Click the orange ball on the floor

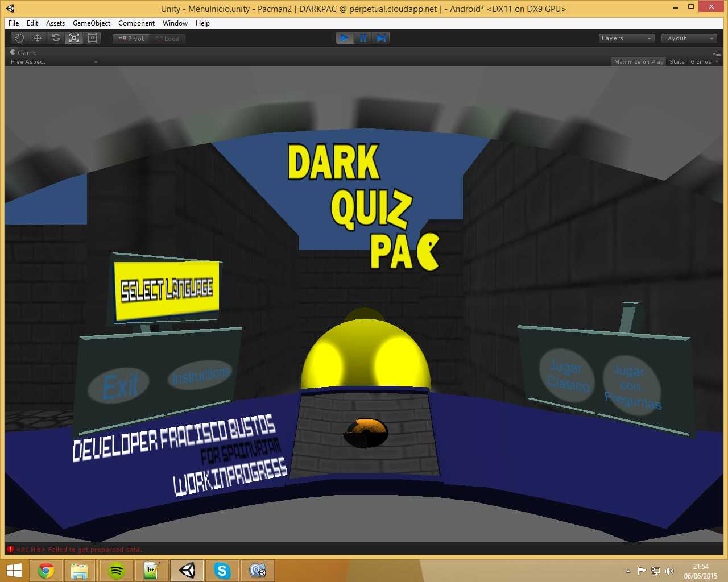click(366, 433)
